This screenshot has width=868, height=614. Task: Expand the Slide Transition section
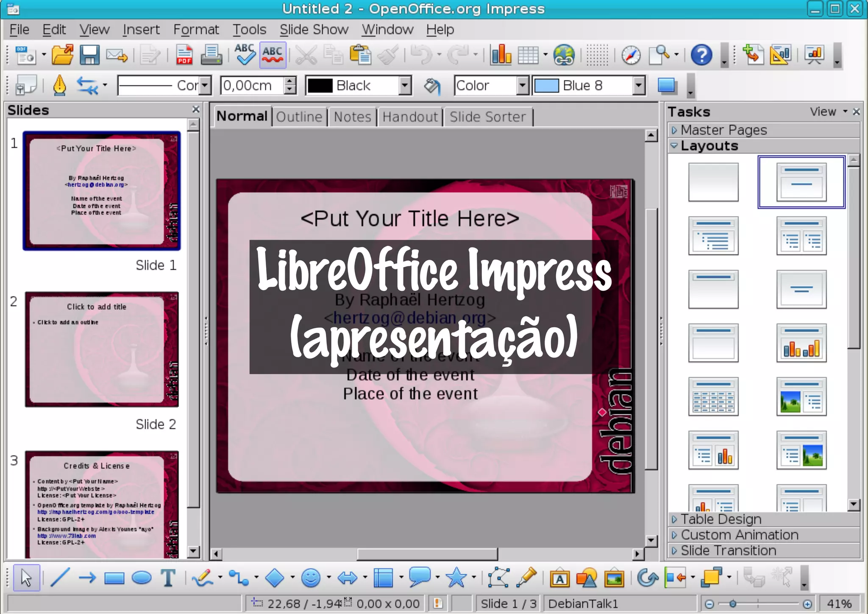(764, 550)
